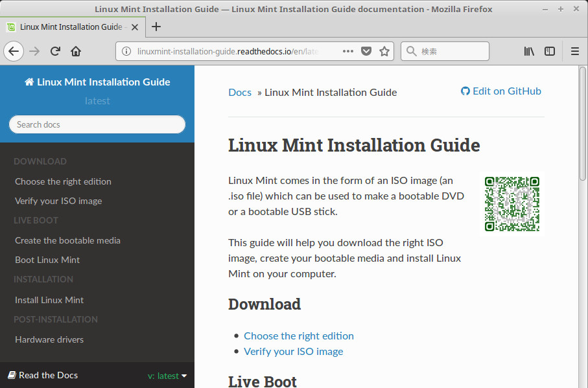Open the page actions ellipsis in address bar
The image size is (588, 388).
pyautogui.click(x=348, y=51)
